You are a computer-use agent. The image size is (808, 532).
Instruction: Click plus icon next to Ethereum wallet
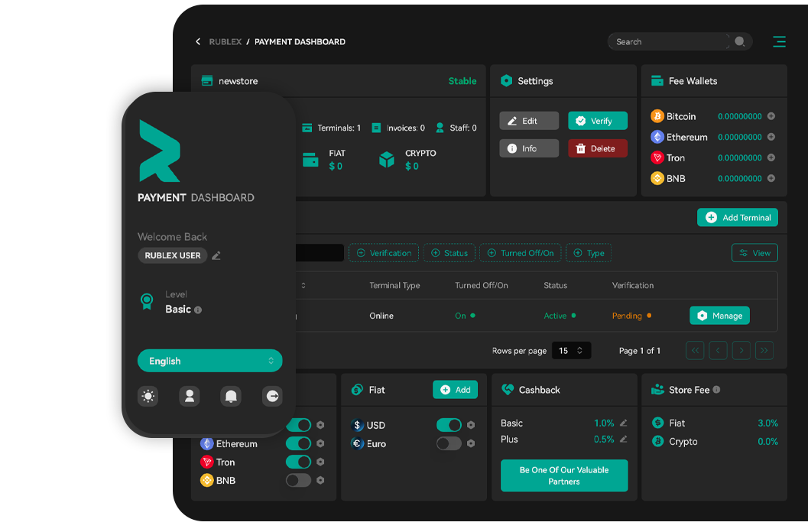771,137
